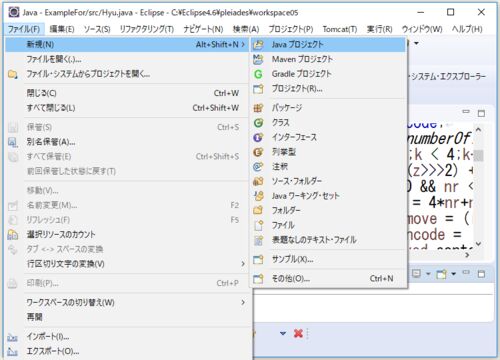Click editor vertical scrollbar thumb
This screenshot has width=500, height=360.
(479, 155)
